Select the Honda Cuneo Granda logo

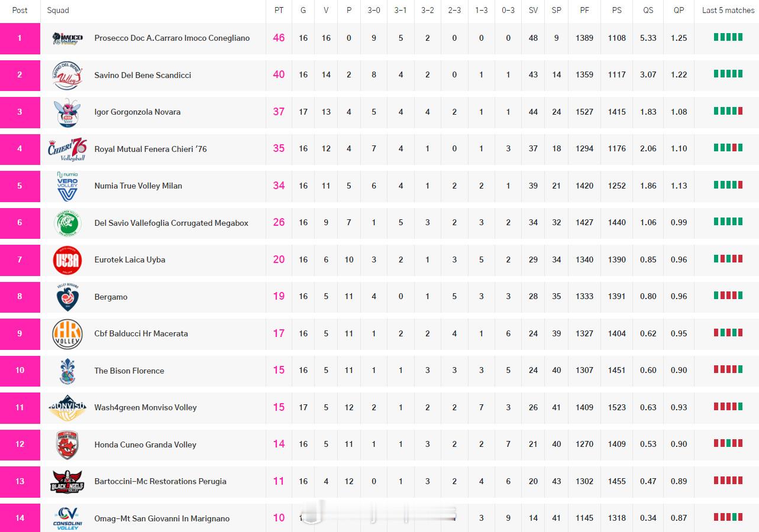[x=67, y=445]
